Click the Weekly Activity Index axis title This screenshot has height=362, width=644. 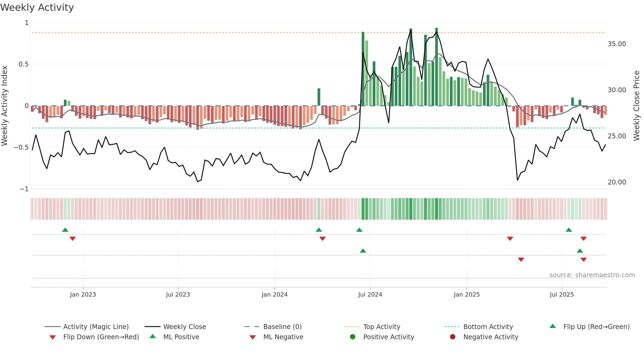pyautogui.click(x=4, y=106)
